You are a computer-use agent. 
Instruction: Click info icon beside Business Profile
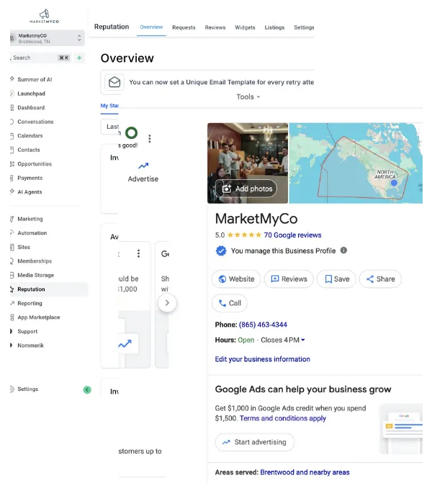pos(343,251)
